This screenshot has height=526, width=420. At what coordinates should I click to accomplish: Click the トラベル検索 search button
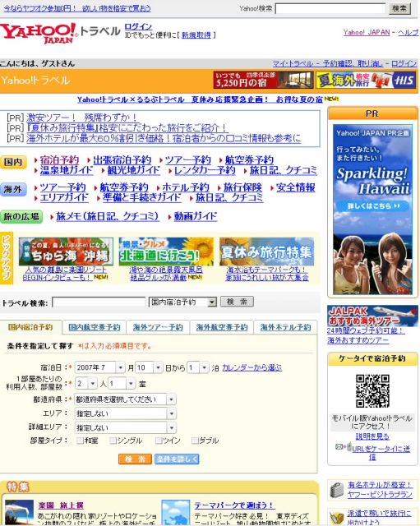pyautogui.click(x=237, y=302)
